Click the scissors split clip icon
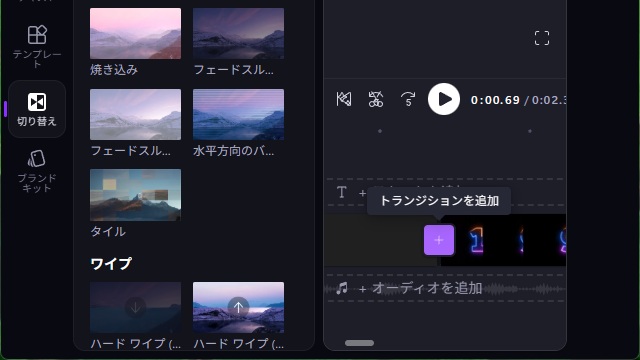The height and width of the screenshot is (360, 640). [376, 99]
